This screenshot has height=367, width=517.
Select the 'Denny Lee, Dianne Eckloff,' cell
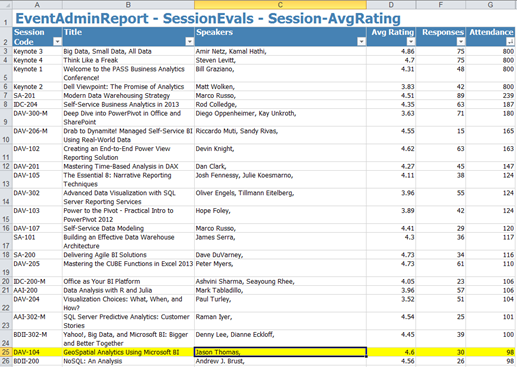[x=280, y=339]
